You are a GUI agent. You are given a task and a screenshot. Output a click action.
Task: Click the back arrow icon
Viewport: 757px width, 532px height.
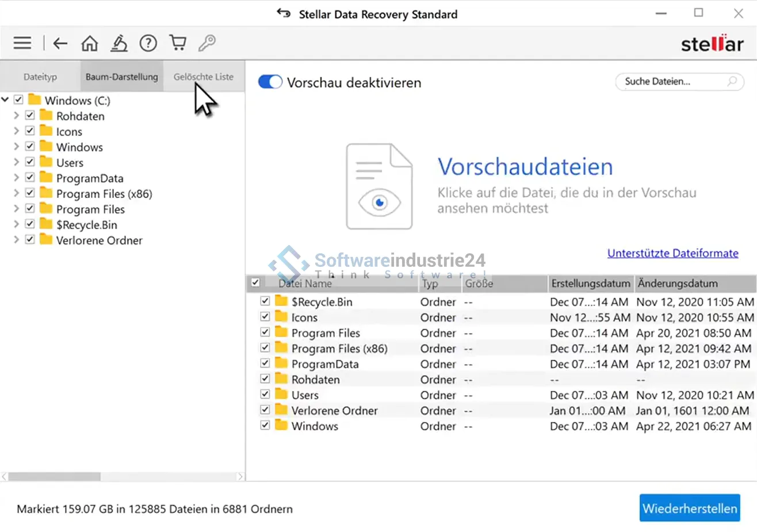tap(60, 43)
